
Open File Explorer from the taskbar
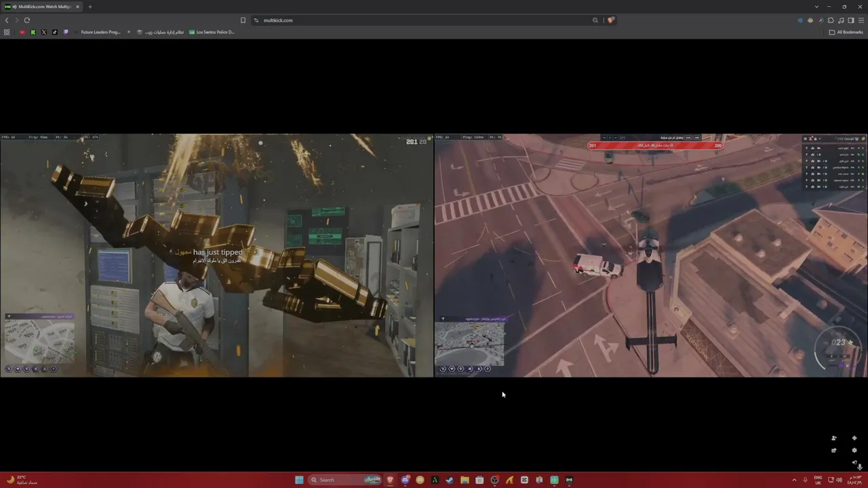point(465,480)
